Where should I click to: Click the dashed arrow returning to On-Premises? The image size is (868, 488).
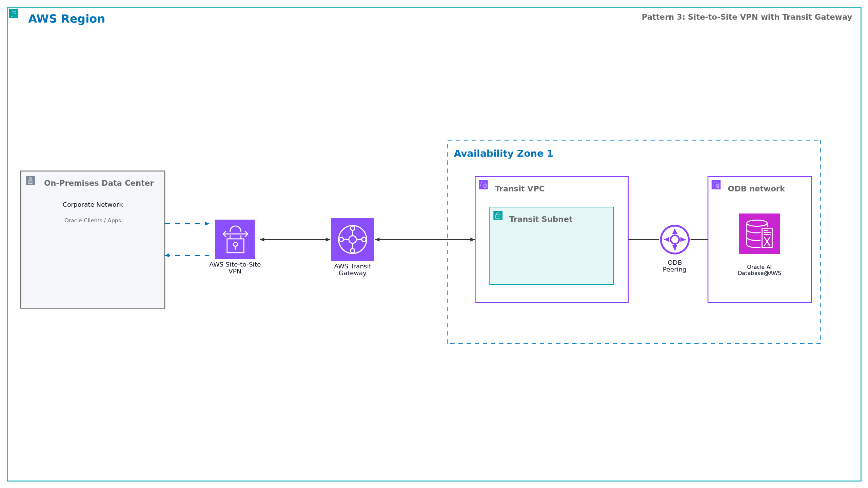(187, 256)
